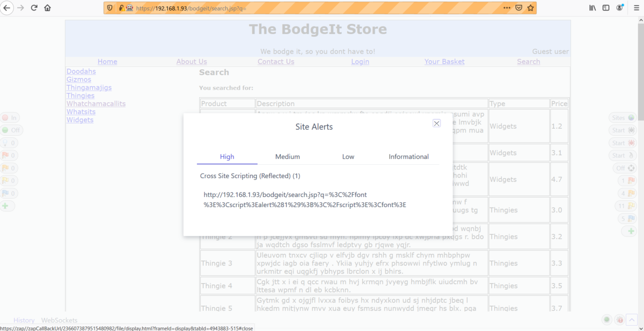Go to the Login page

click(360, 62)
